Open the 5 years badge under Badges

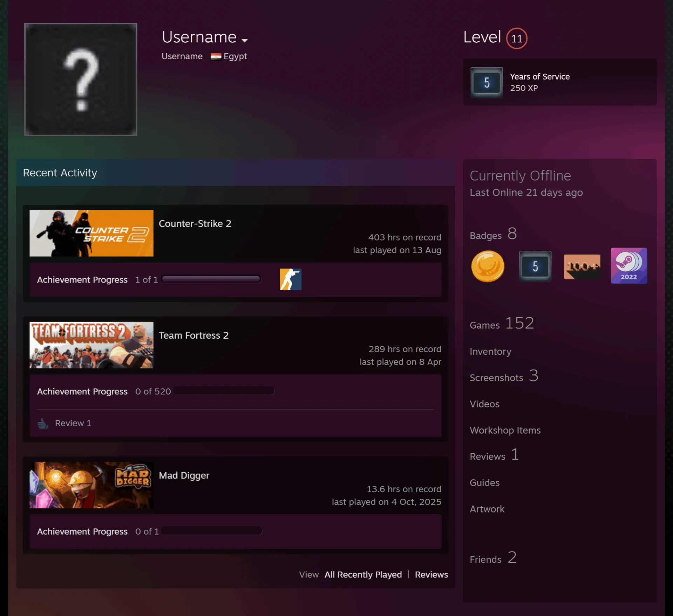[535, 266]
